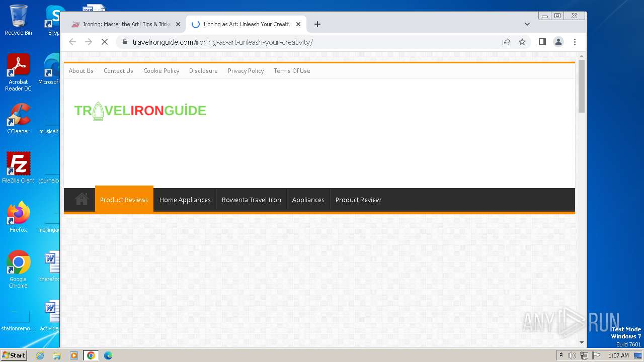Image resolution: width=644 pixels, height=362 pixels.
Task: Open the Privacy Policy link
Action: pyautogui.click(x=246, y=71)
